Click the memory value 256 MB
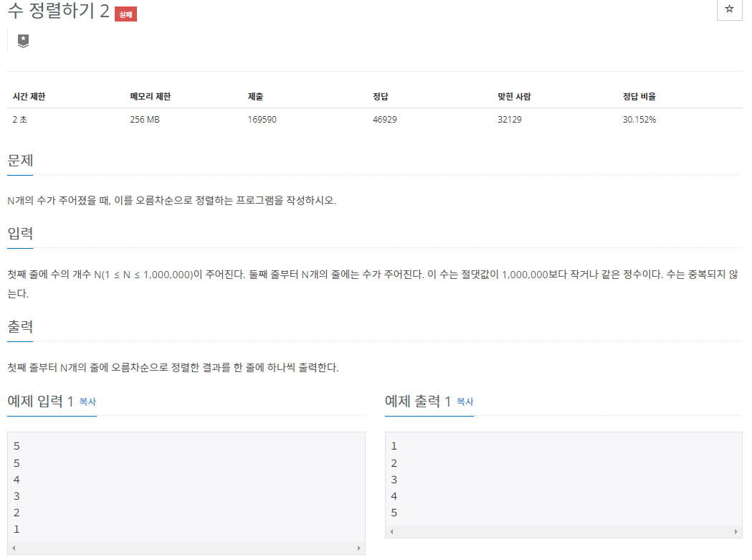Image resolution: width=752 pixels, height=560 pixels. click(x=145, y=120)
